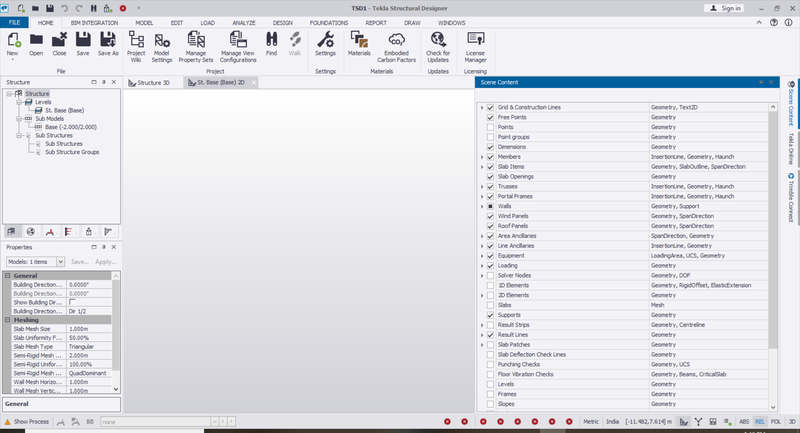This screenshot has width=800, height=433.
Task: Tick the Show Building Direction checkbox
Action: tap(72, 302)
